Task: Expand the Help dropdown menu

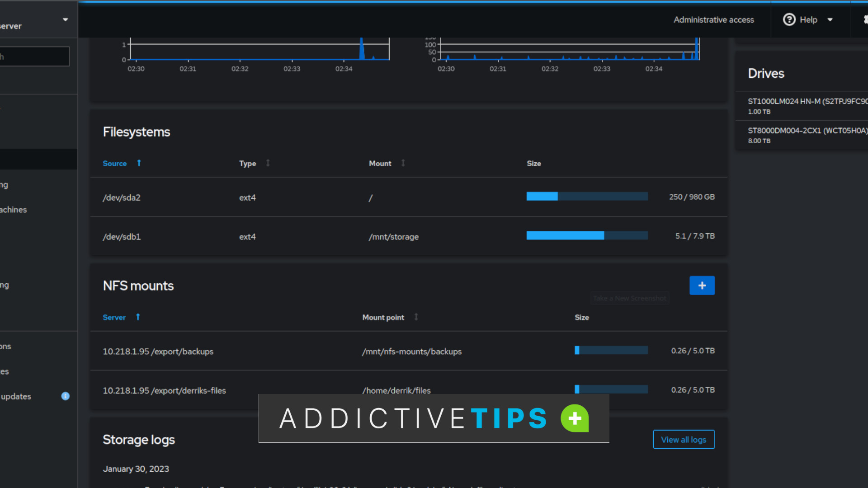Action: coord(831,19)
